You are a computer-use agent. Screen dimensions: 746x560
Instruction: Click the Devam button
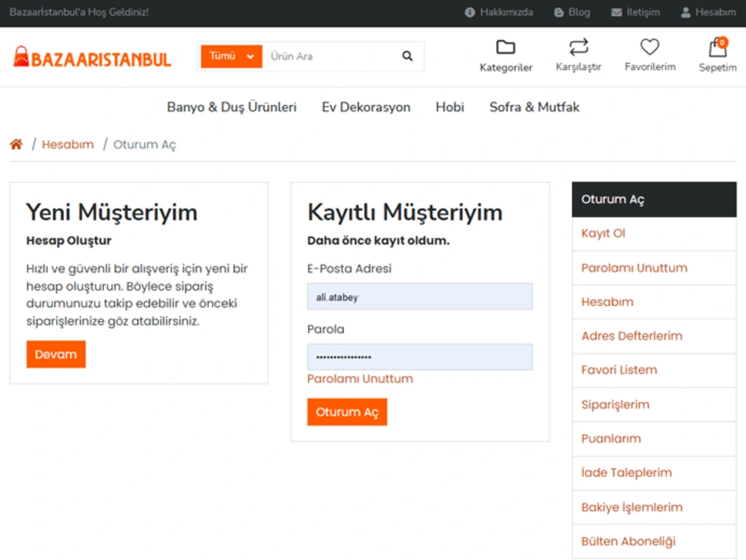tap(56, 354)
